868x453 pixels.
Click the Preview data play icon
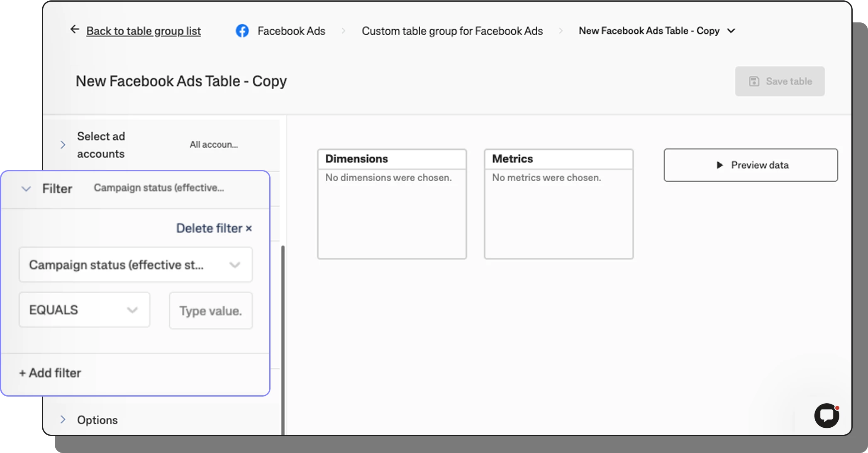click(720, 165)
